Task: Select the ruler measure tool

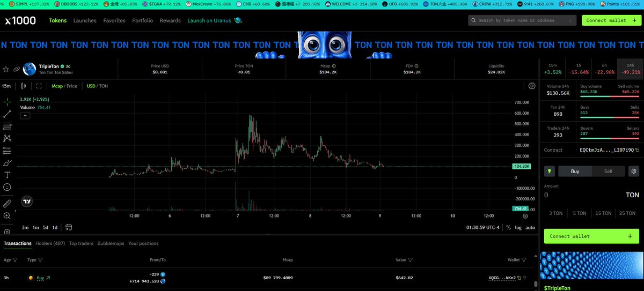Action: (x=7, y=204)
